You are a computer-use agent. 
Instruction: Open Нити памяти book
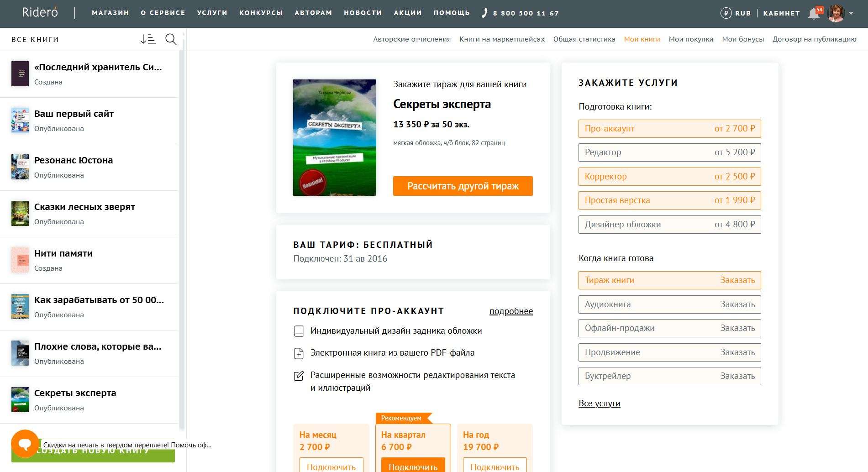(89, 260)
